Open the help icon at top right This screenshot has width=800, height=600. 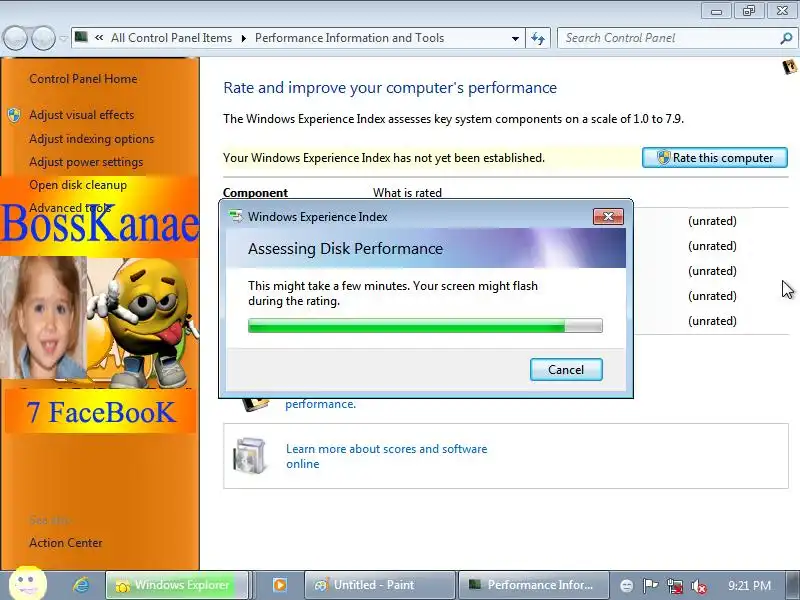[789, 67]
